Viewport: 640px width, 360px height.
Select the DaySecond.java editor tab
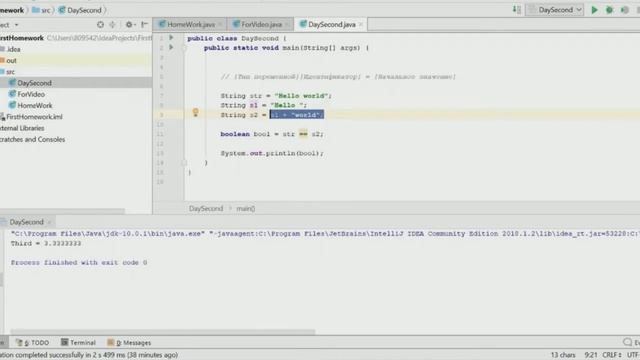point(331,24)
